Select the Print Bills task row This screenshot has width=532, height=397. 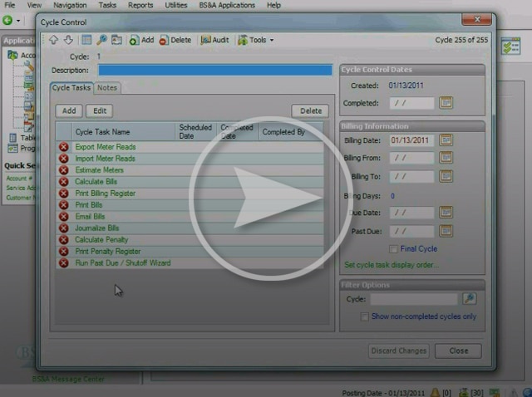[x=190, y=205]
